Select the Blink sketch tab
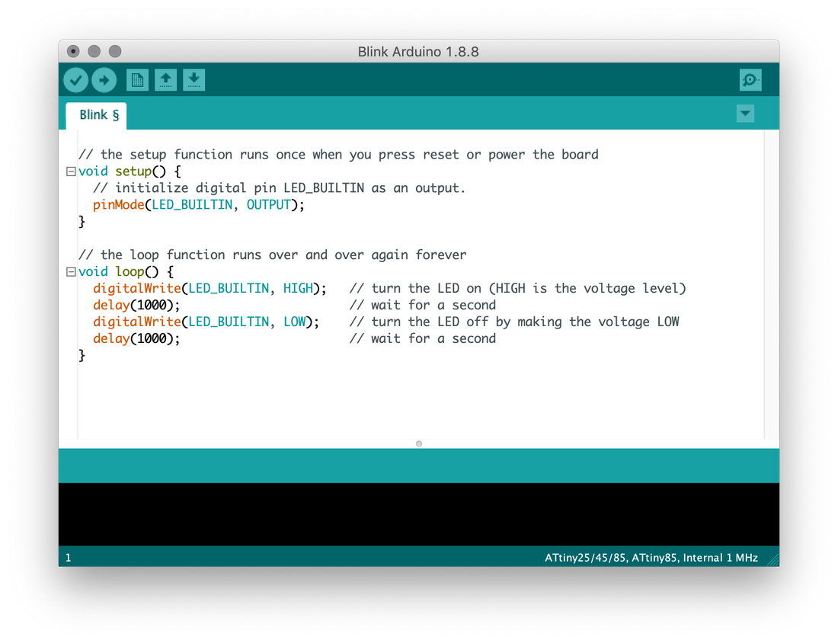Image resolution: width=838 pixels, height=644 pixels. pos(97,115)
